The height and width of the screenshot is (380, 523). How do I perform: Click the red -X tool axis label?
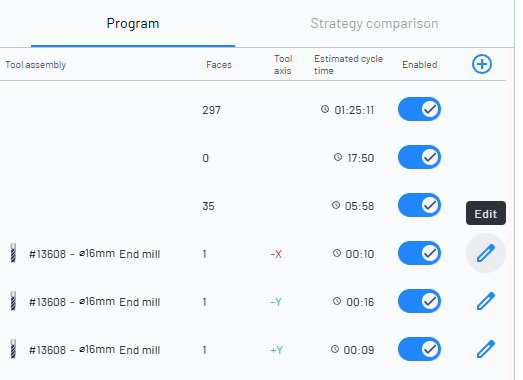(276, 254)
